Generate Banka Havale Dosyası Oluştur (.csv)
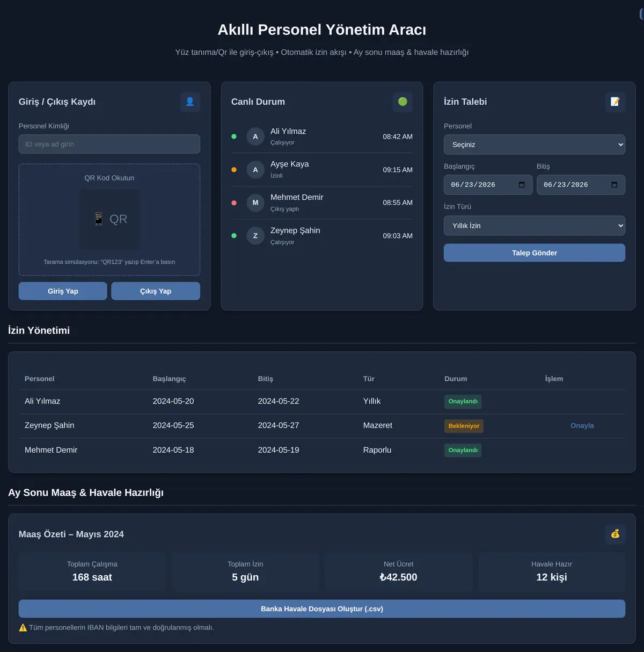 (322, 609)
